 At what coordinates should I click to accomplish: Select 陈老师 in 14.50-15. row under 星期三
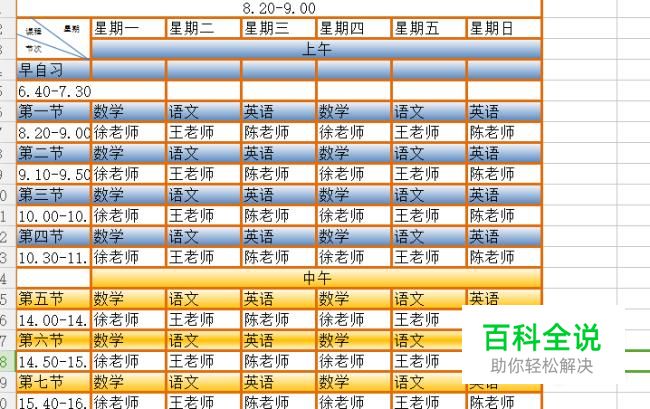pyautogui.click(x=278, y=361)
